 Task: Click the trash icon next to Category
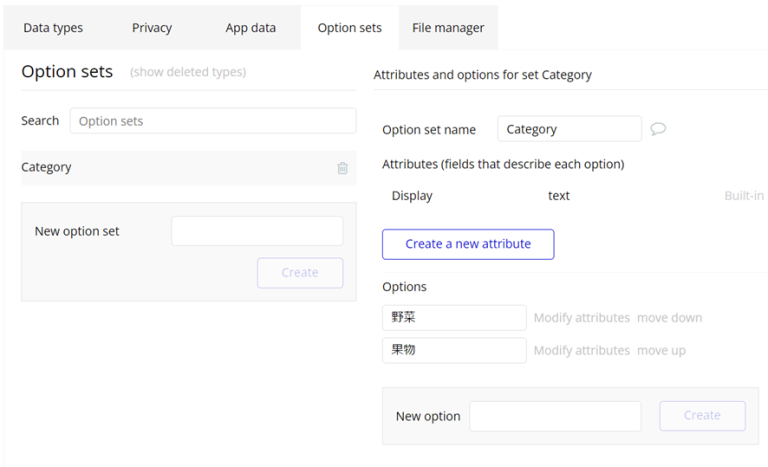pyautogui.click(x=342, y=168)
